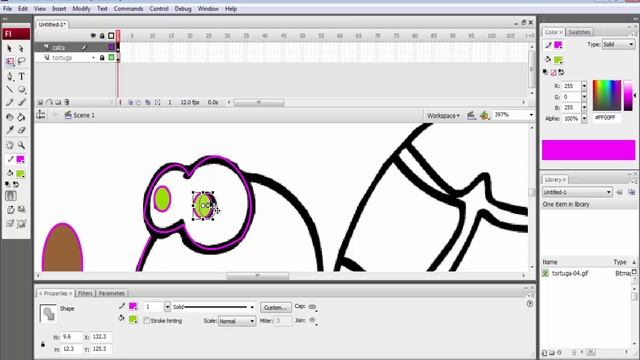The height and width of the screenshot is (360, 640).
Task: Click the Custom... stroke button
Action: click(x=276, y=307)
